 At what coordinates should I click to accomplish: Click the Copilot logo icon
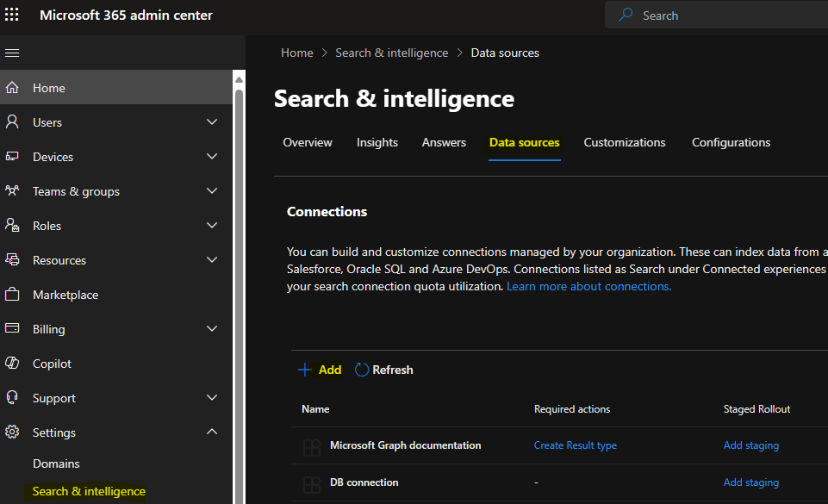[12, 363]
